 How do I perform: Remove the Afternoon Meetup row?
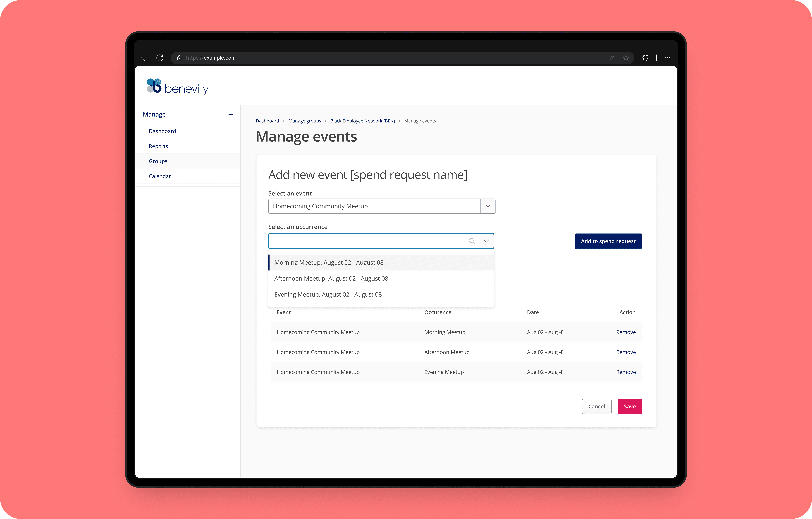point(626,352)
